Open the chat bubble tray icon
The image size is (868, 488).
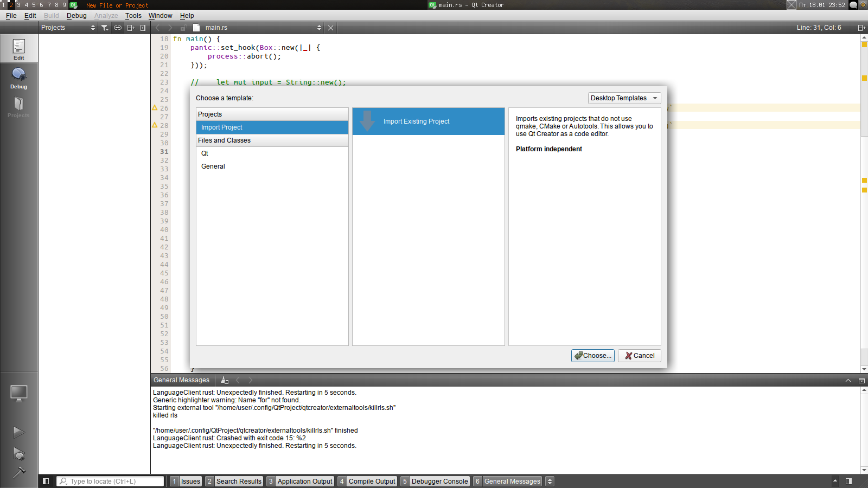point(853,5)
